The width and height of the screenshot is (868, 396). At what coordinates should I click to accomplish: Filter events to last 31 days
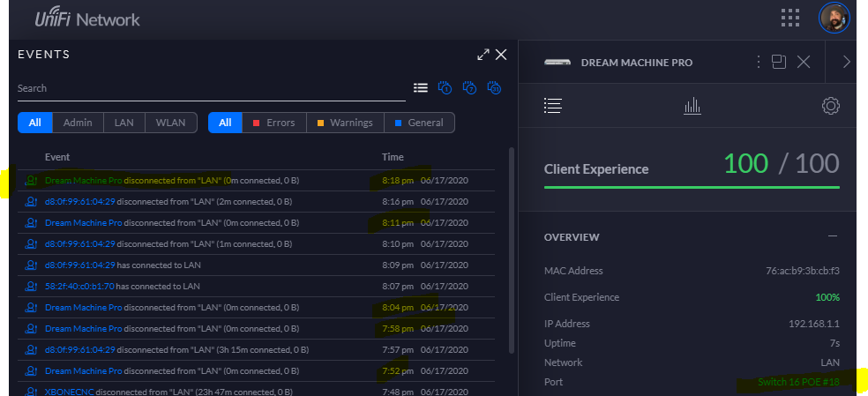(494, 88)
